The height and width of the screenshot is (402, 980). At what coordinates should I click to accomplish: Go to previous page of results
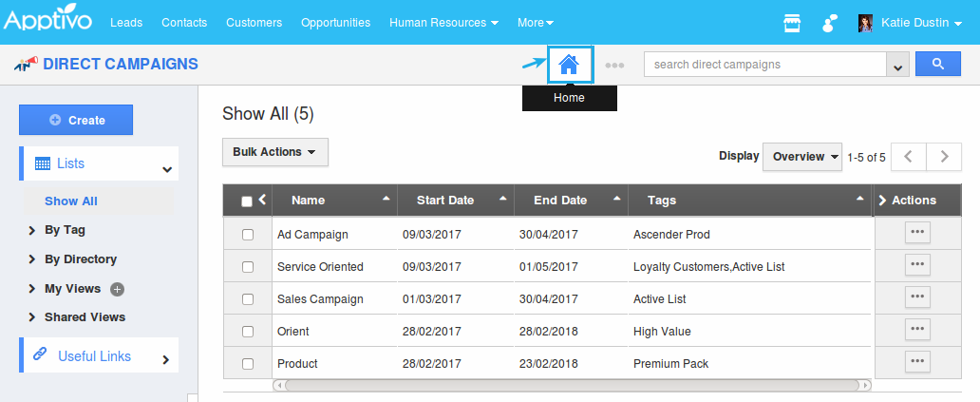pyautogui.click(x=909, y=157)
